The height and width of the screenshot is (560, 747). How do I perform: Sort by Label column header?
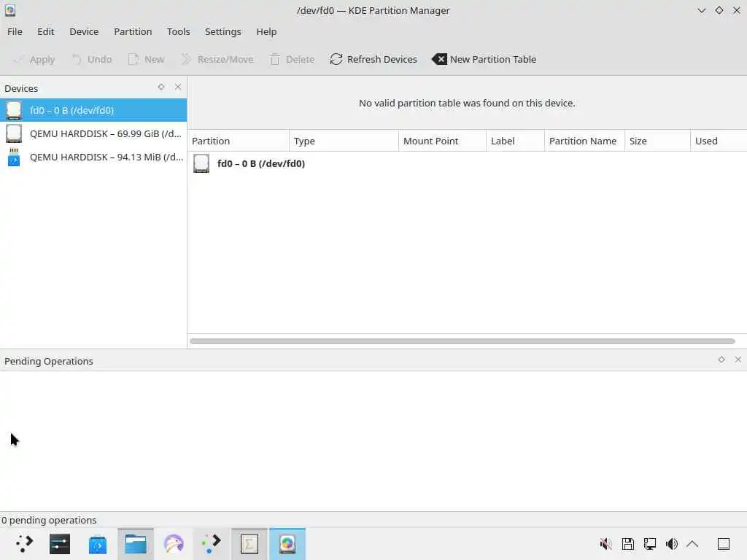(516, 141)
